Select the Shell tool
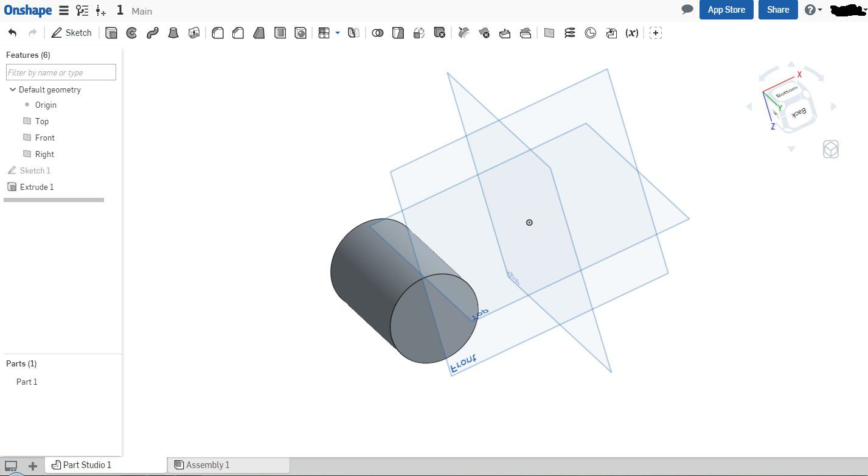This screenshot has height=476, width=868. (280, 33)
